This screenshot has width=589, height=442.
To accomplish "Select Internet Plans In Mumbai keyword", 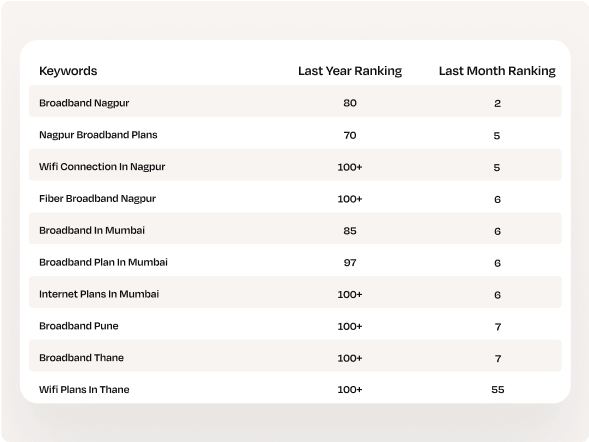I will (x=99, y=294).
